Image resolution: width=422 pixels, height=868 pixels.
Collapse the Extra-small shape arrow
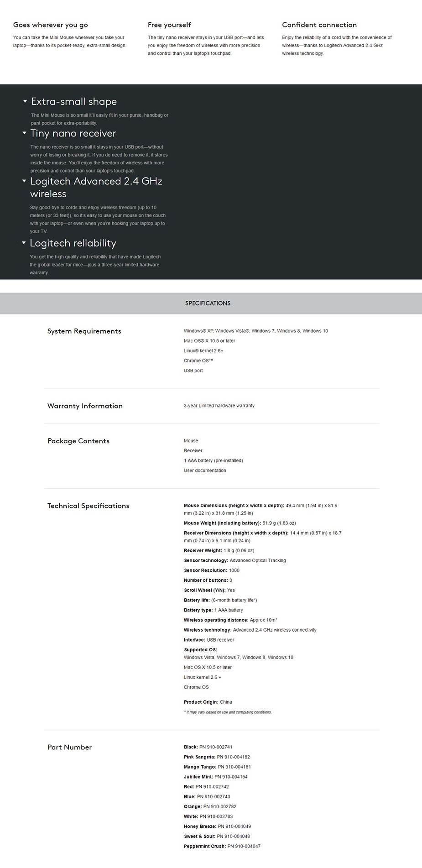pyautogui.click(x=25, y=101)
